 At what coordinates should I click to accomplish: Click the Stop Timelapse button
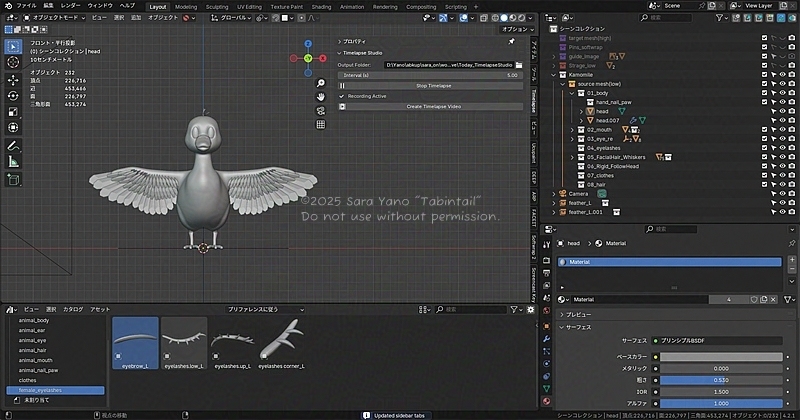(x=433, y=86)
